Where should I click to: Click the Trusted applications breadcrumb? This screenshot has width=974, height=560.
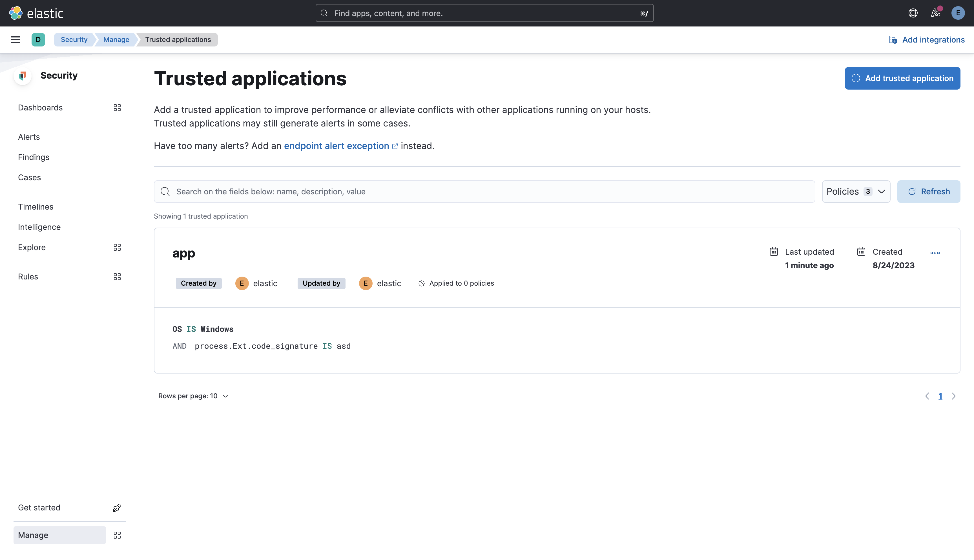point(178,40)
